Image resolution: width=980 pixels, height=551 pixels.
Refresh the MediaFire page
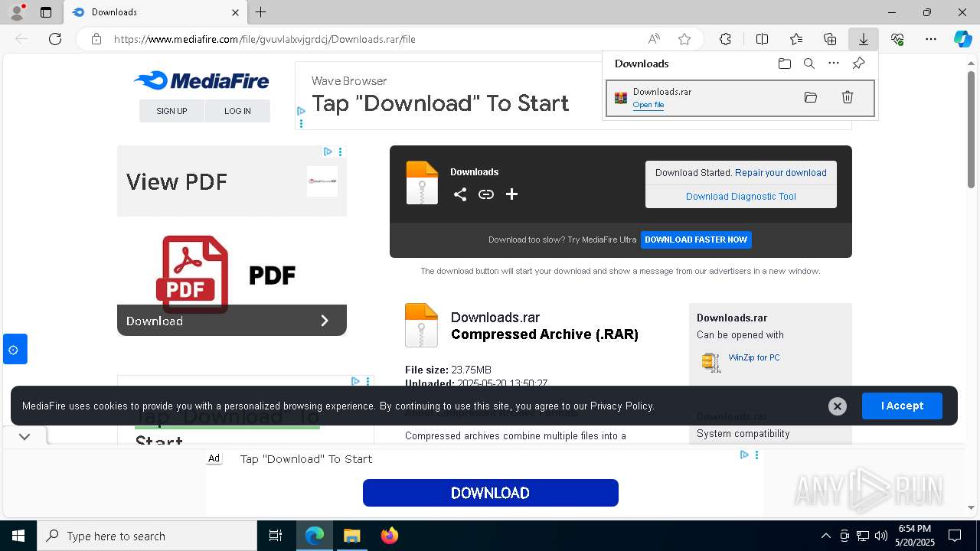tap(55, 39)
